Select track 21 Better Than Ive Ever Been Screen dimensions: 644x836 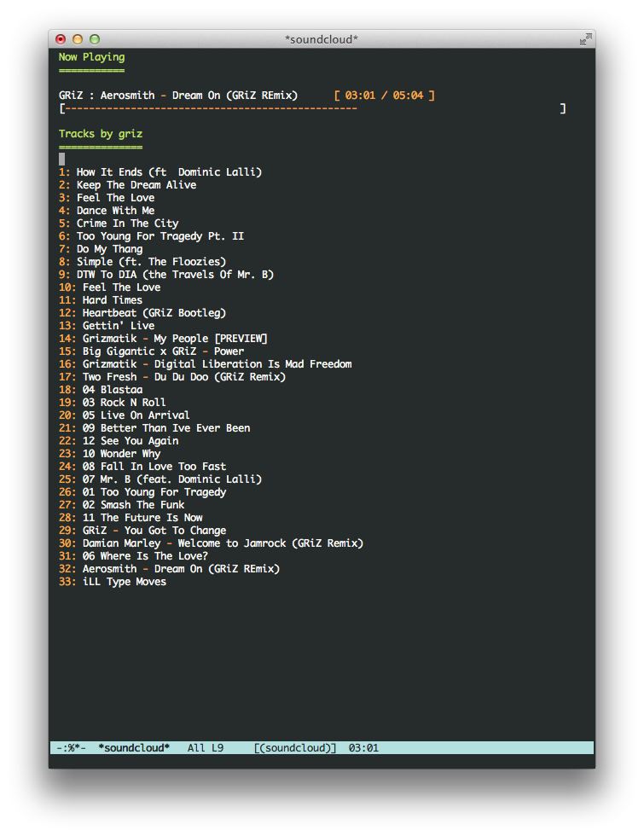coord(154,428)
